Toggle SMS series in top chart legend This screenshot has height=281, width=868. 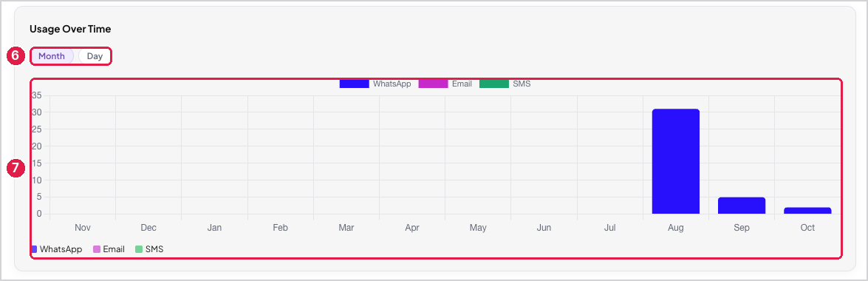point(505,84)
